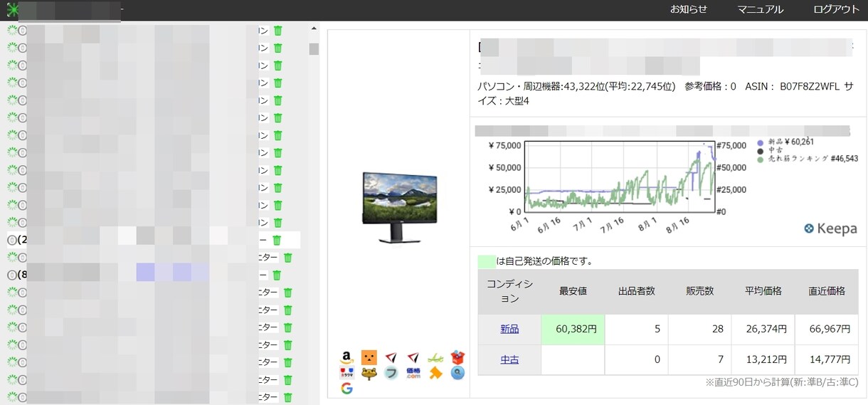868x405 pixels.
Task: Click the 直近価格 column header
Action: pos(827,290)
